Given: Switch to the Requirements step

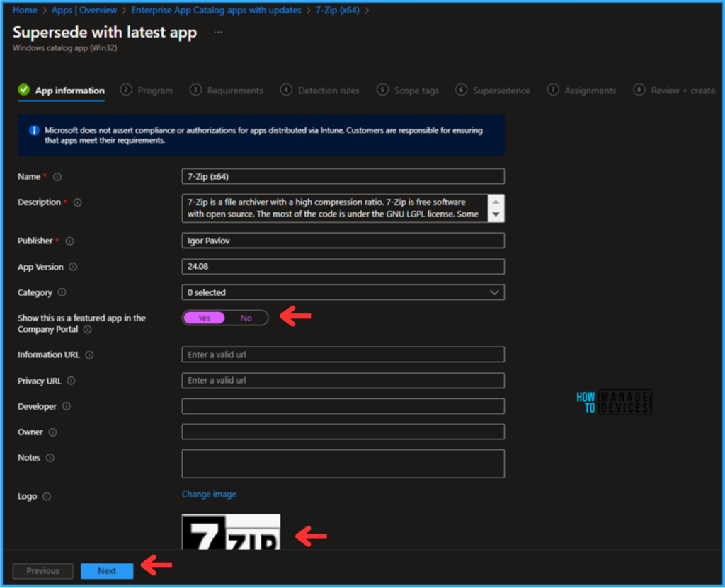Looking at the screenshot, I should pyautogui.click(x=227, y=91).
